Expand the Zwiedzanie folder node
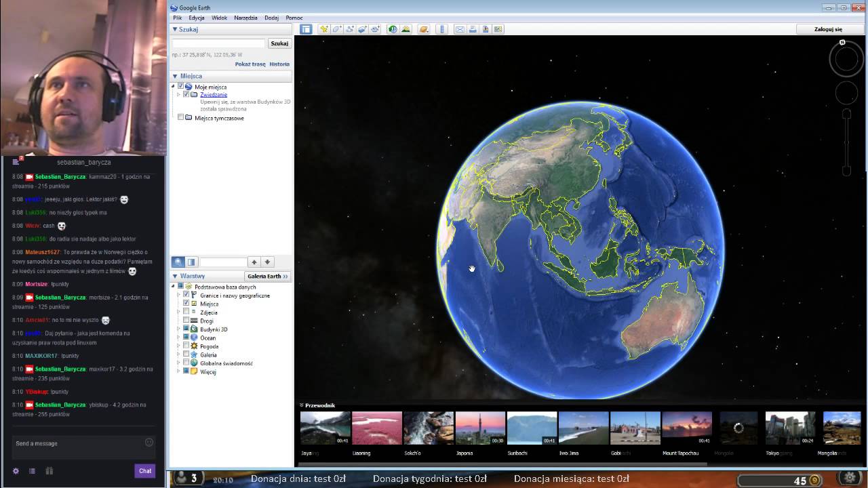 [x=178, y=94]
